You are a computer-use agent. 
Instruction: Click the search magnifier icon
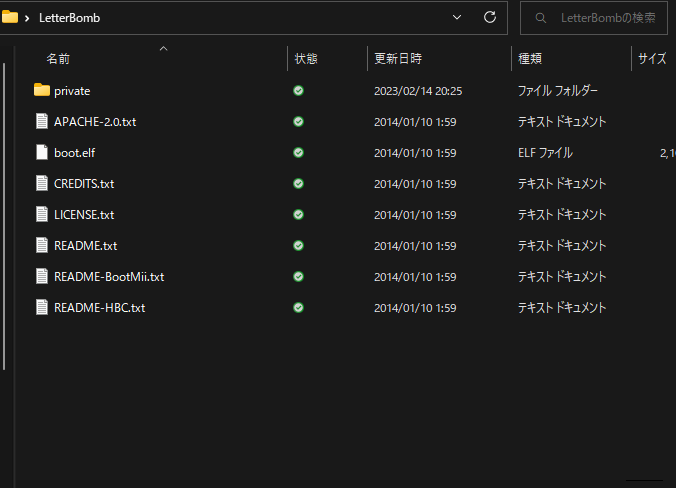(541, 18)
